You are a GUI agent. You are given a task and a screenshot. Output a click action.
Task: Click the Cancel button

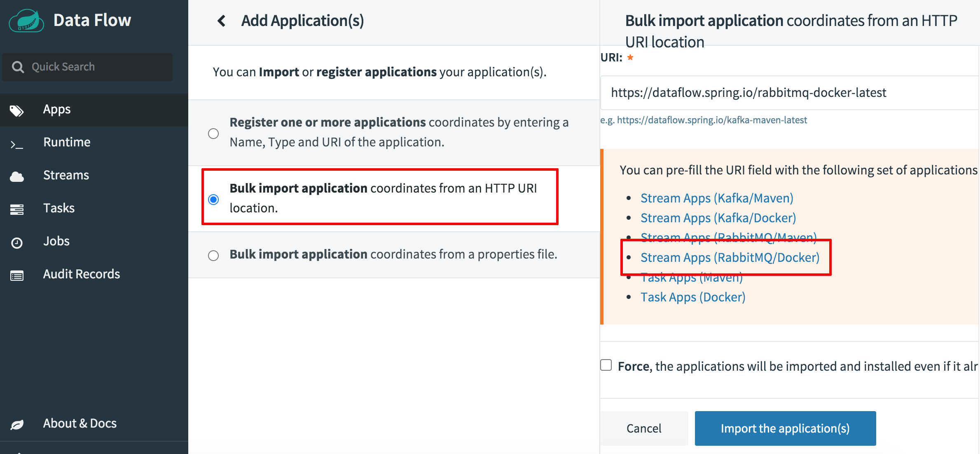pos(644,428)
